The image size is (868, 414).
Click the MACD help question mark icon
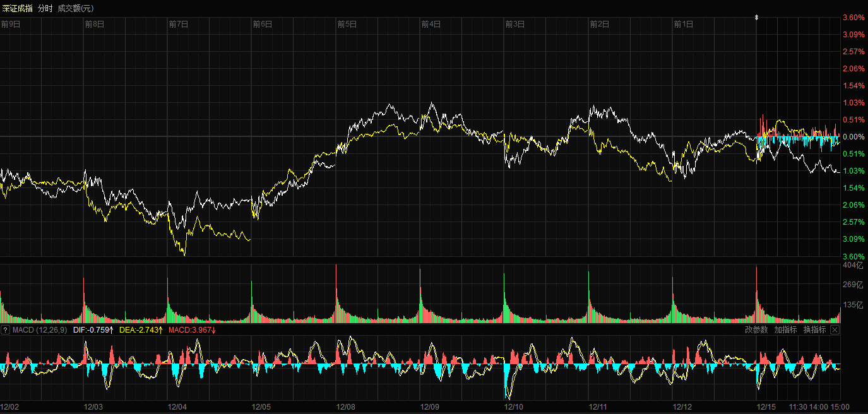[x=5, y=330]
